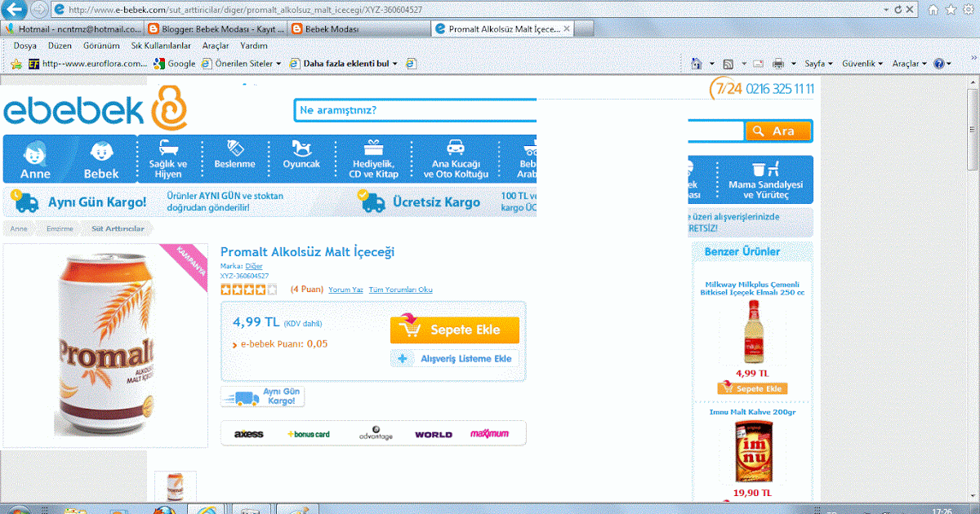Refresh the page with the reload icon
Image resolution: width=980 pixels, height=514 pixels.
(898, 10)
